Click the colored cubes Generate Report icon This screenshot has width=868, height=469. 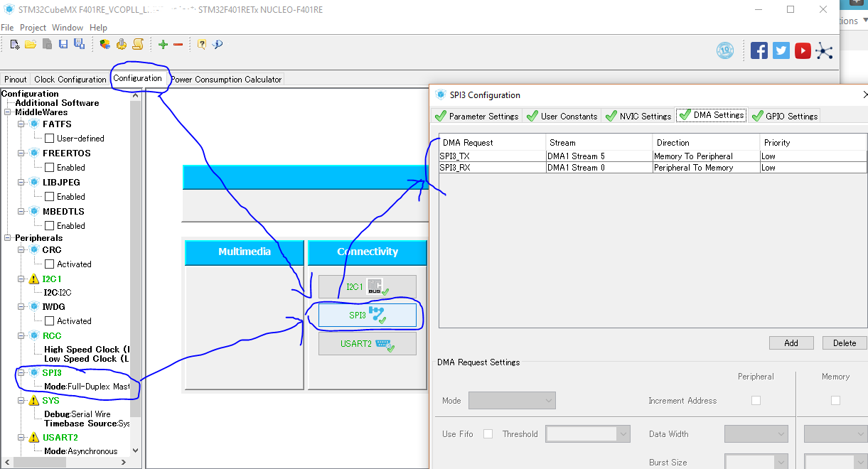(x=105, y=44)
